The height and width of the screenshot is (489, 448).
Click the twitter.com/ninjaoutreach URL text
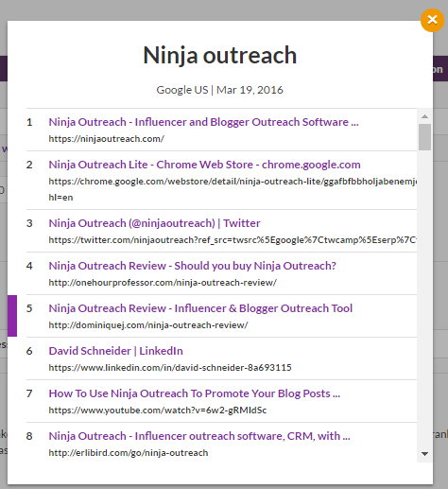pos(233,240)
